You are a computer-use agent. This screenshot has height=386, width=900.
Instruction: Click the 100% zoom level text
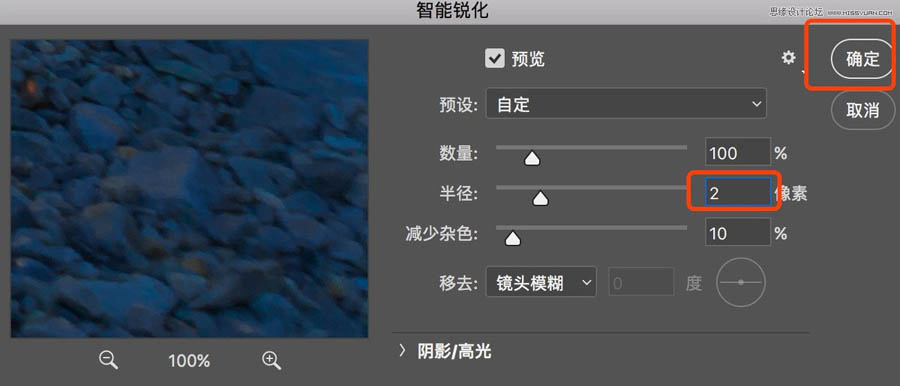(189, 361)
